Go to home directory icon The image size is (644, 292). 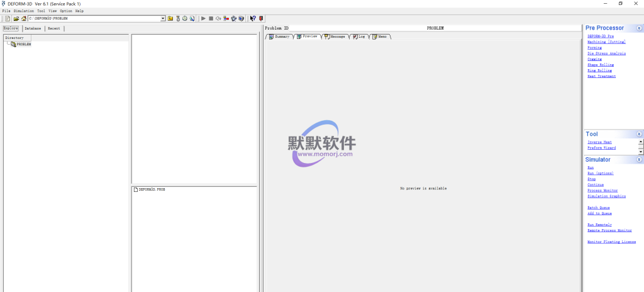click(23, 19)
